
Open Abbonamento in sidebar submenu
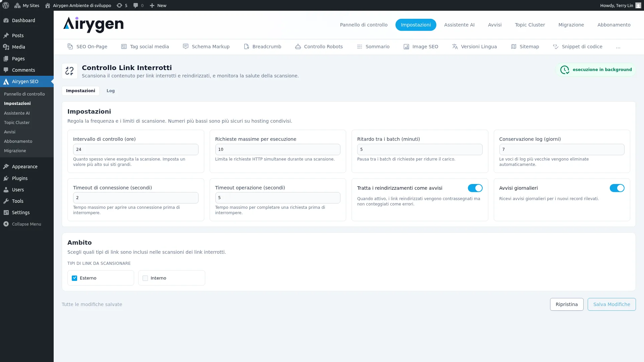18,141
